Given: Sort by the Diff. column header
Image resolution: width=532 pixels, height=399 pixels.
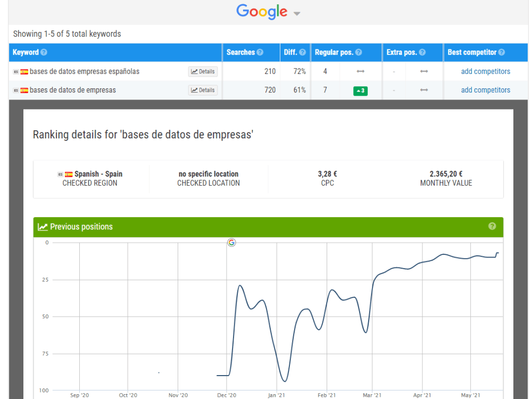Looking at the screenshot, I should 290,52.
